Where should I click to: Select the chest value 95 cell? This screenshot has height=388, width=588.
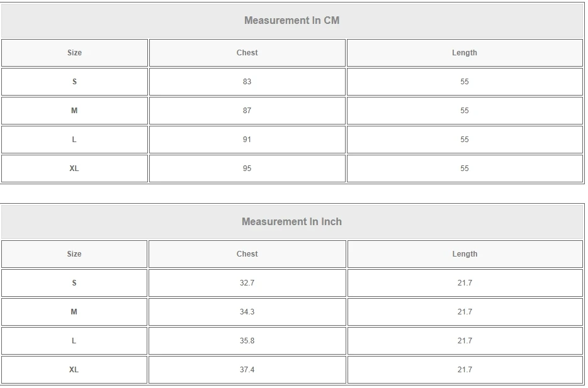click(x=247, y=169)
